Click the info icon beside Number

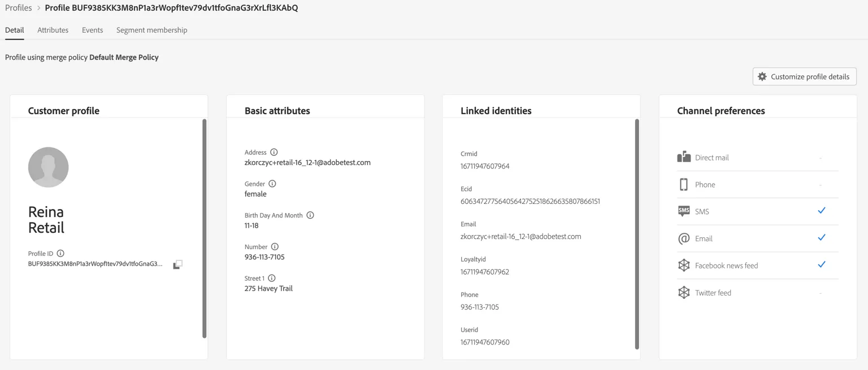coord(275,247)
